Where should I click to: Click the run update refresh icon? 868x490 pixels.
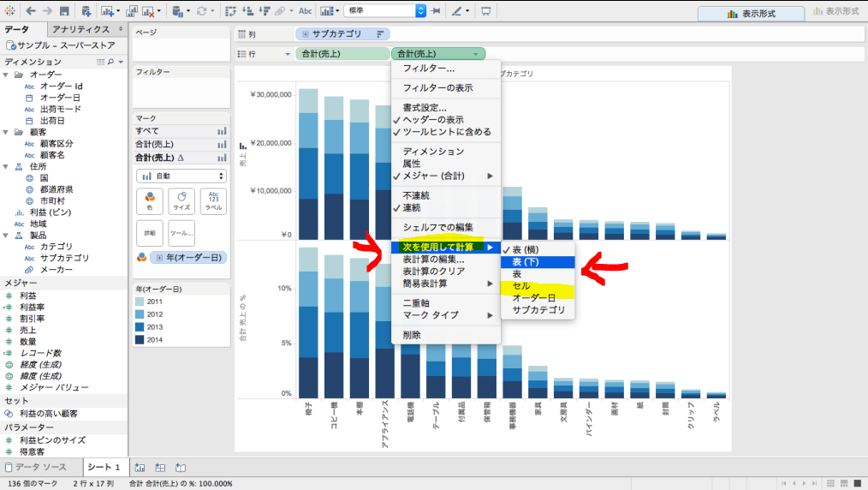click(201, 10)
